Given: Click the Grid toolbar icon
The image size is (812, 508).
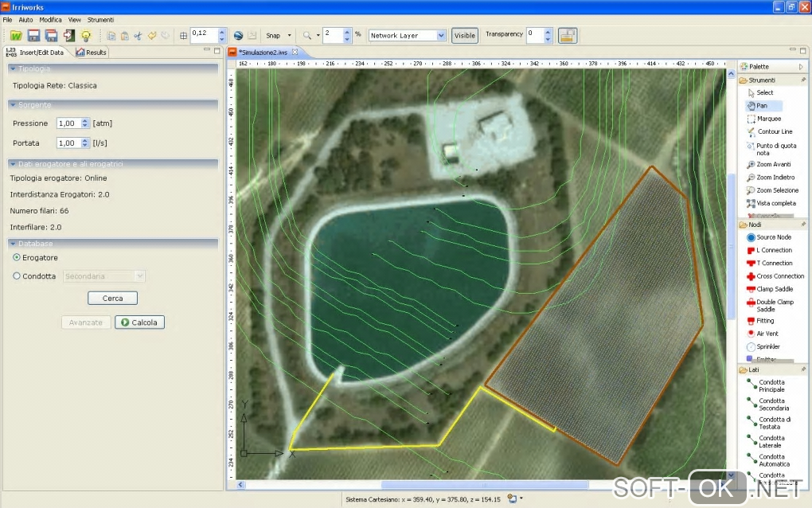Looking at the screenshot, I should [x=183, y=36].
